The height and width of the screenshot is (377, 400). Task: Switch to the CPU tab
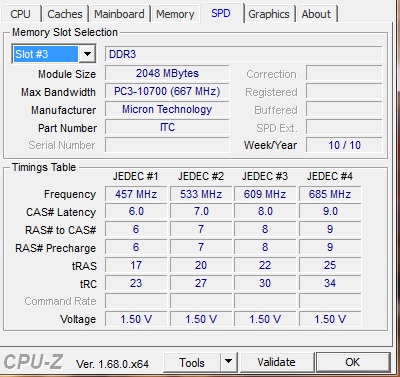(x=20, y=14)
